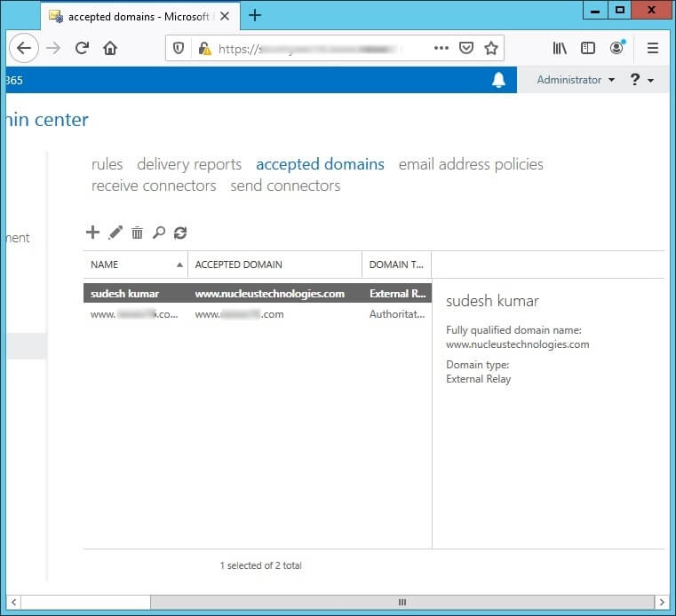Click the horizontal scrollbar thumb
Screen dimensions: 676x616
(x=402, y=602)
